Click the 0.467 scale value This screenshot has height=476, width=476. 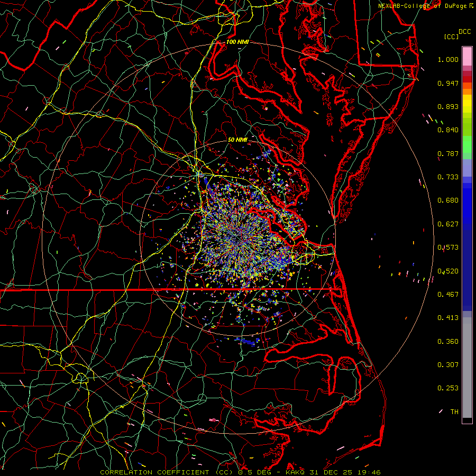(x=448, y=295)
